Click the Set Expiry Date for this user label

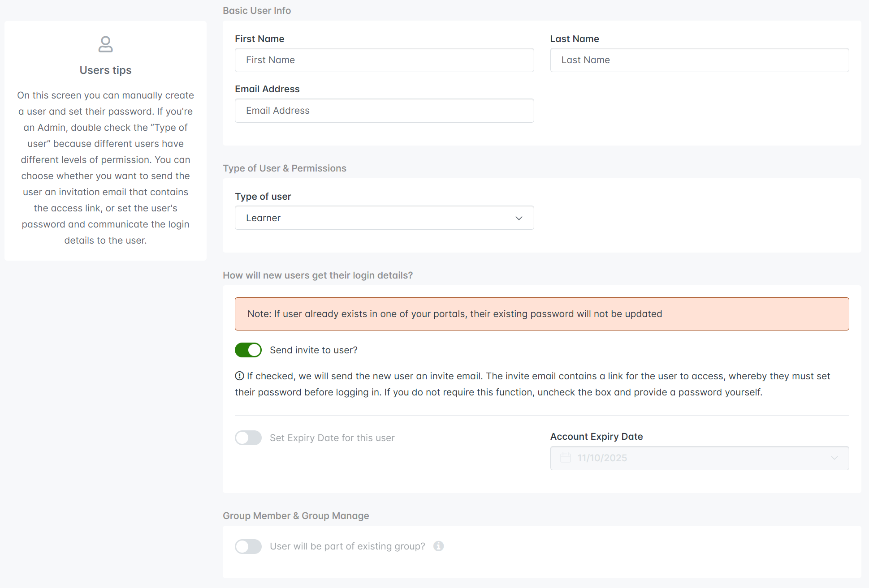pyautogui.click(x=332, y=438)
